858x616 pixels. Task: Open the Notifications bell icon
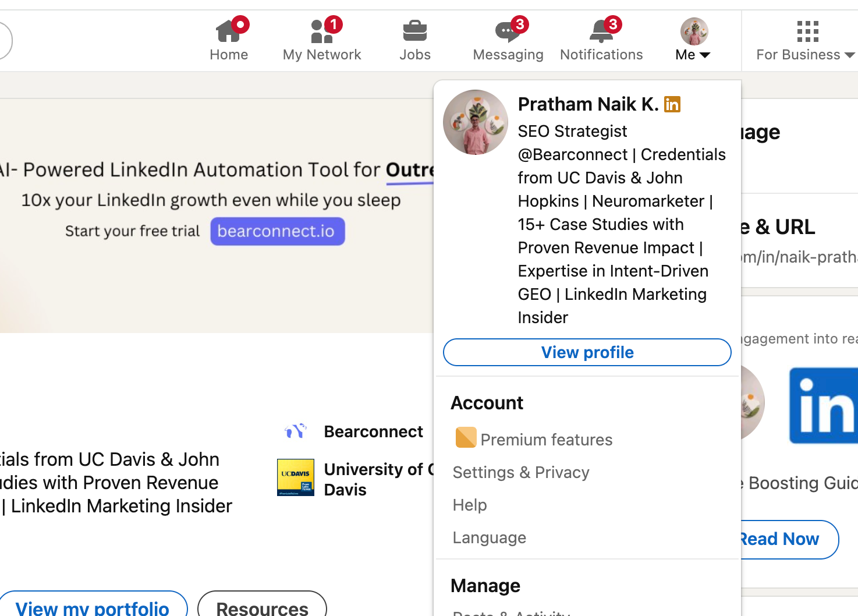pyautogui.click(x=601, y=31)
